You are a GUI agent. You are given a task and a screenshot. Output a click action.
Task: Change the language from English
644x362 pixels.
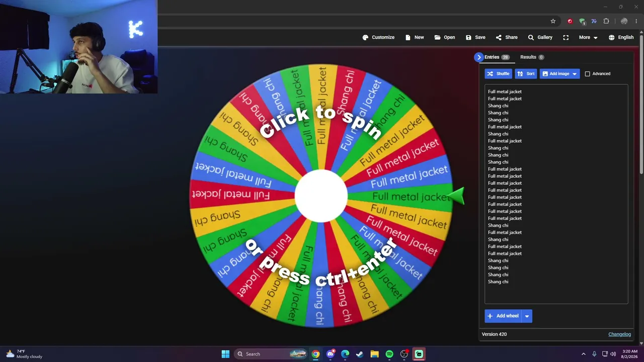(x=621, y=37)
